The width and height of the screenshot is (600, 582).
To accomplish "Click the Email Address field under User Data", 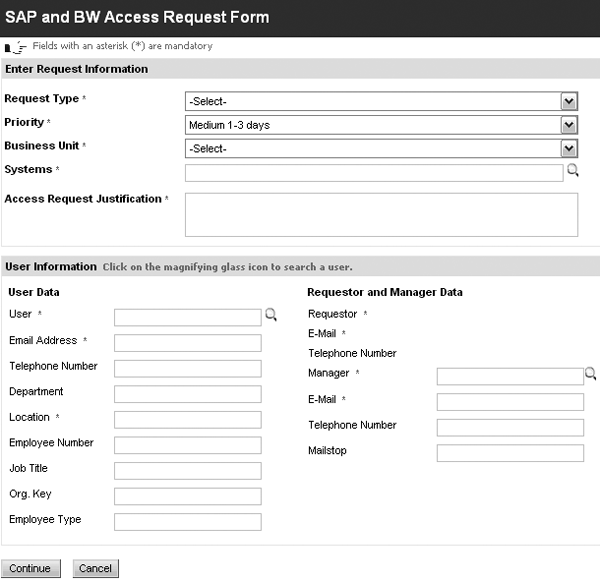I will tap(188, 343).
